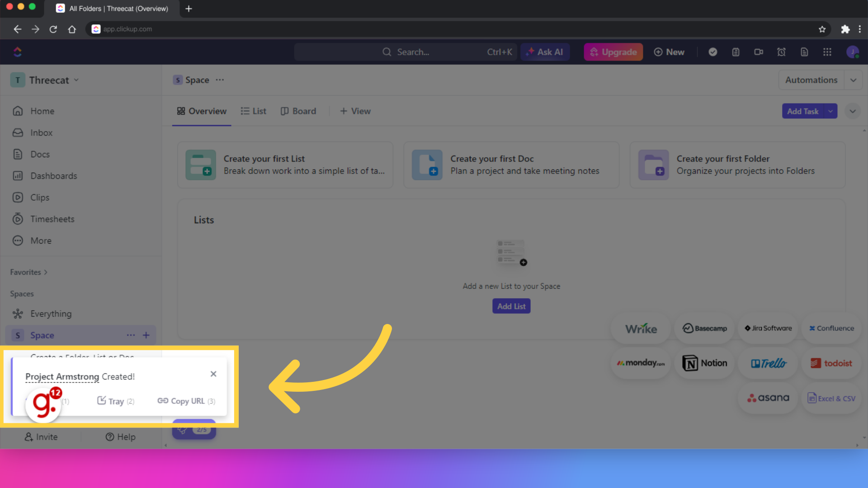Switch to the List tab
The image size is (868, 488).
tap(253, 111)
